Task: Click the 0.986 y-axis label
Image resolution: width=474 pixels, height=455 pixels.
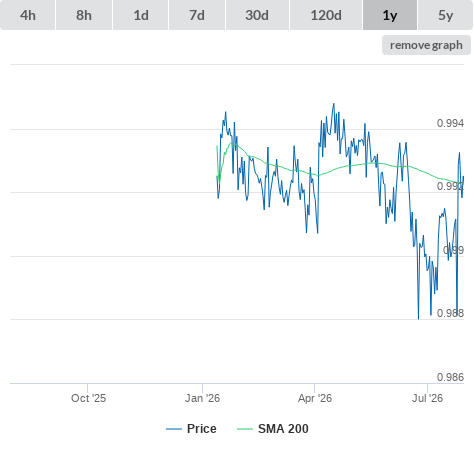Action: [450, 377]
